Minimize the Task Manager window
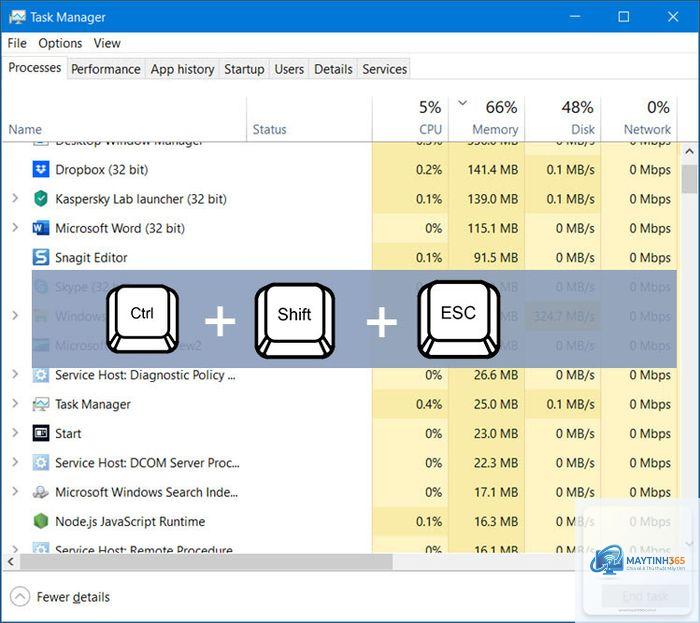Image resolution: width=700 pixels, height=623 pixels. 575,17
